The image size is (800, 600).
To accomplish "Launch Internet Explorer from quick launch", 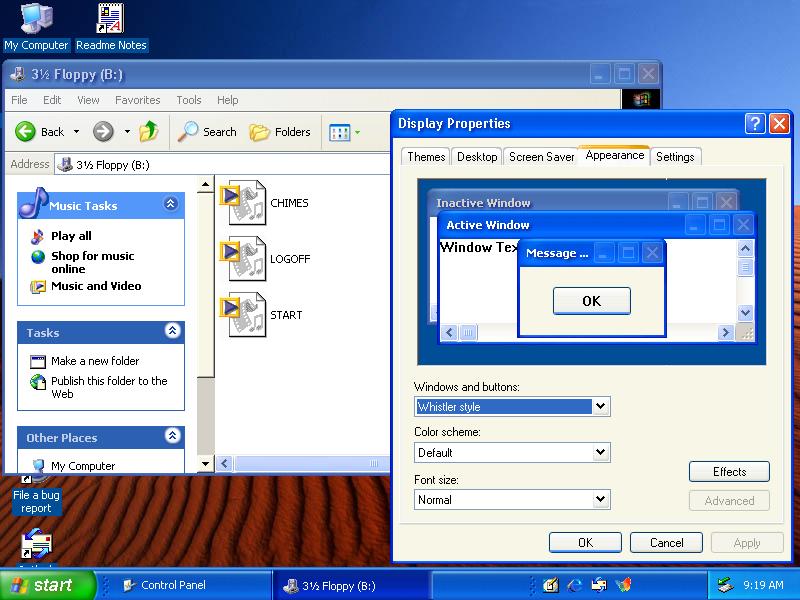I will (x=574, y=585).
